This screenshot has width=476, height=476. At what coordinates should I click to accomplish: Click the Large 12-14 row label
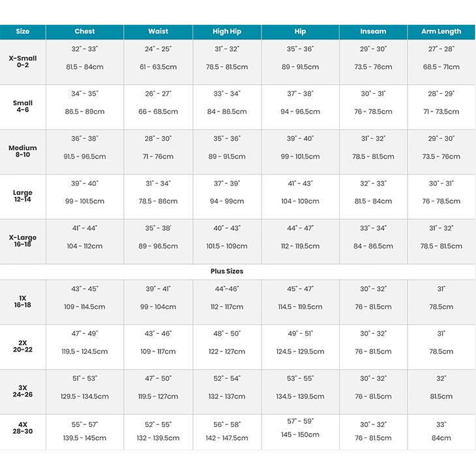[23, 196]
